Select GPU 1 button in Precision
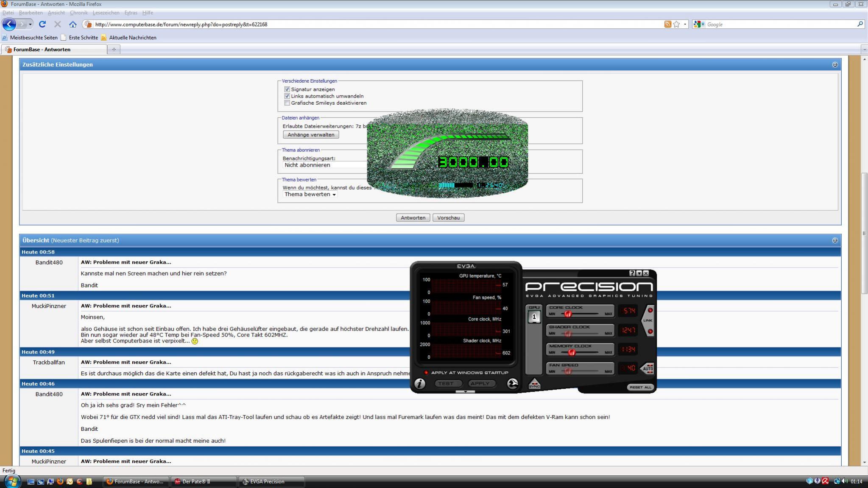 (x=534, y=317)
